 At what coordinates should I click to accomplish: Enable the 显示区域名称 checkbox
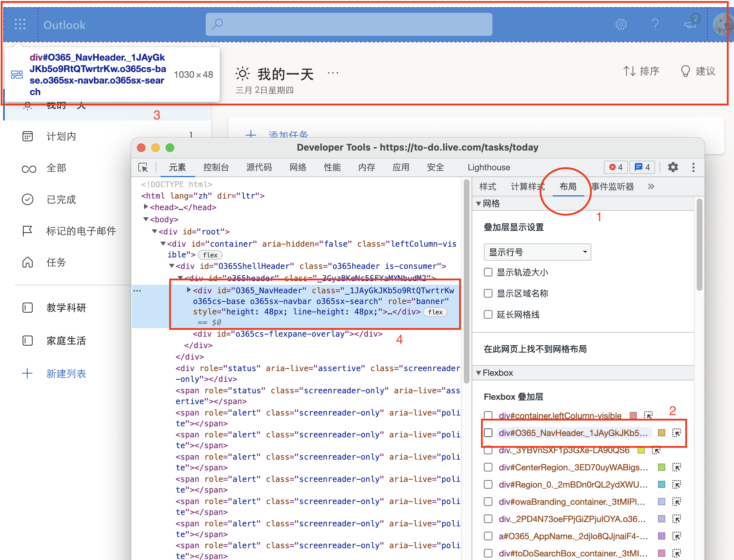(x=488, y=293)
